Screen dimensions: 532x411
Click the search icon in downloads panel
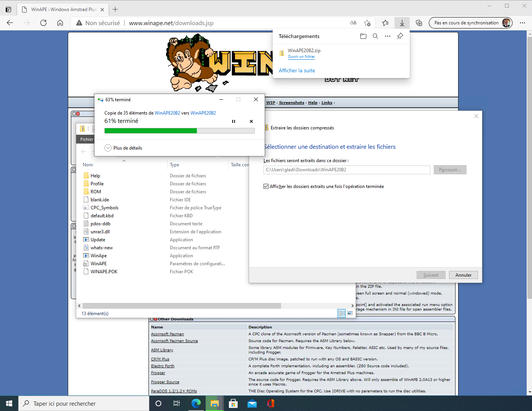375,36
